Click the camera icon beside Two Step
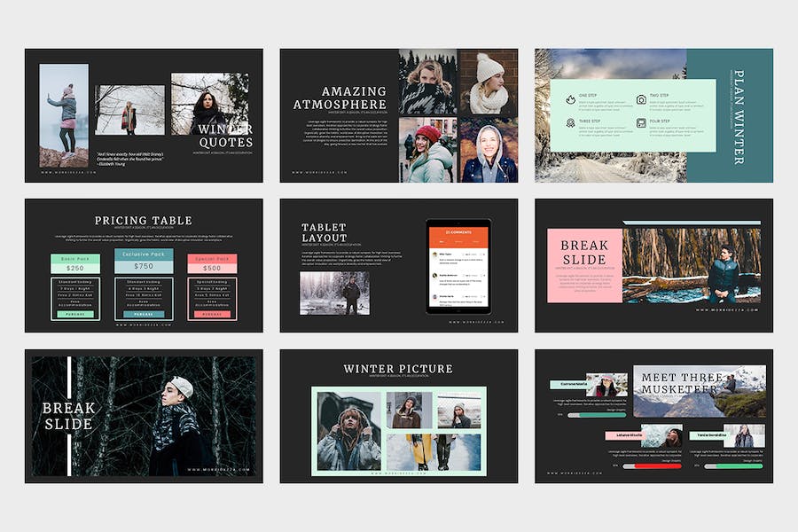Screen dimensions: 798x532 click(x=640, y=99)
